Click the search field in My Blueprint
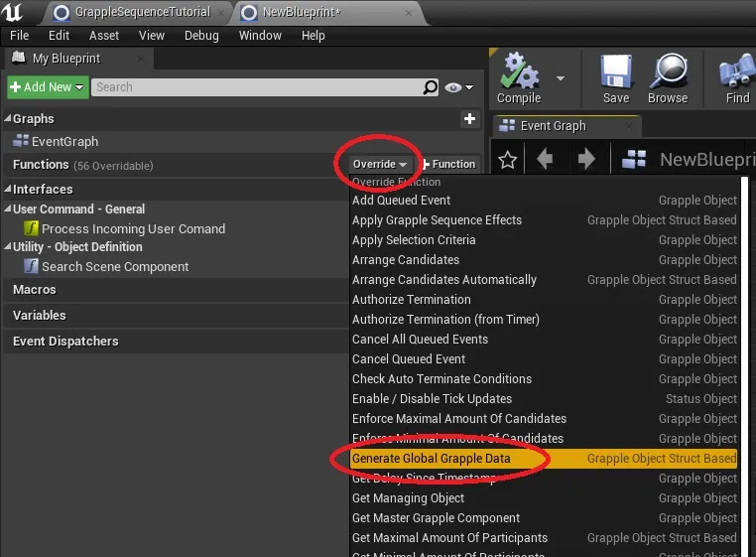The width and height of the screenshot is (756, 557). (x=265, y=87)
